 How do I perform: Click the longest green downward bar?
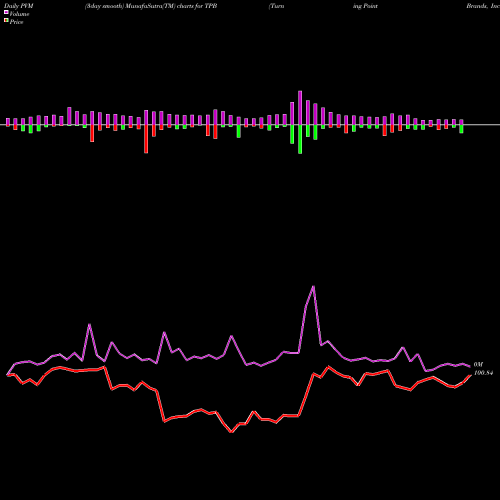tap(300, 139)
